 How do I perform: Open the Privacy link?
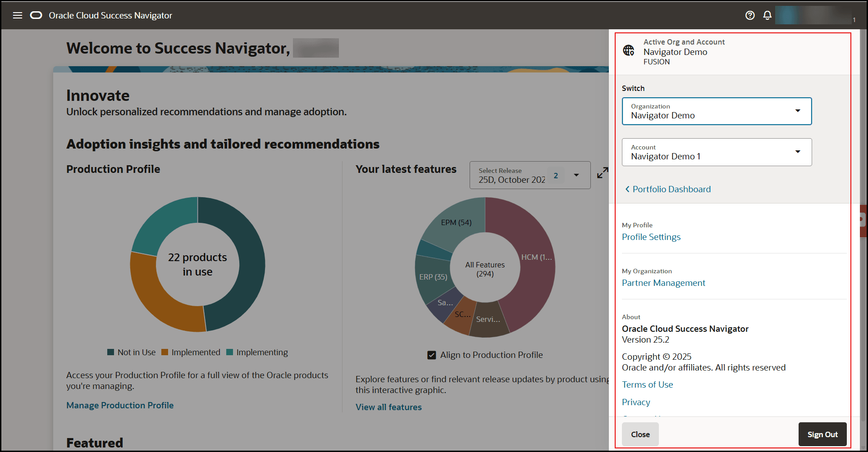pos(636,402)
